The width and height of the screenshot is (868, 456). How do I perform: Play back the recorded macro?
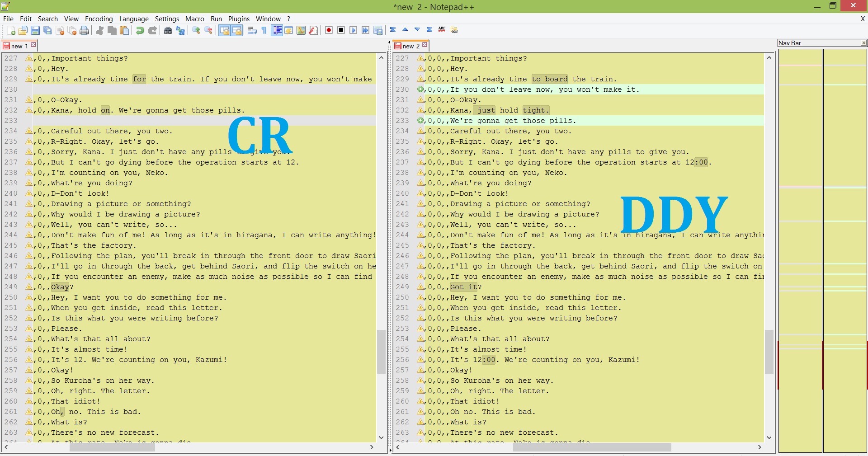click(354, 30)
